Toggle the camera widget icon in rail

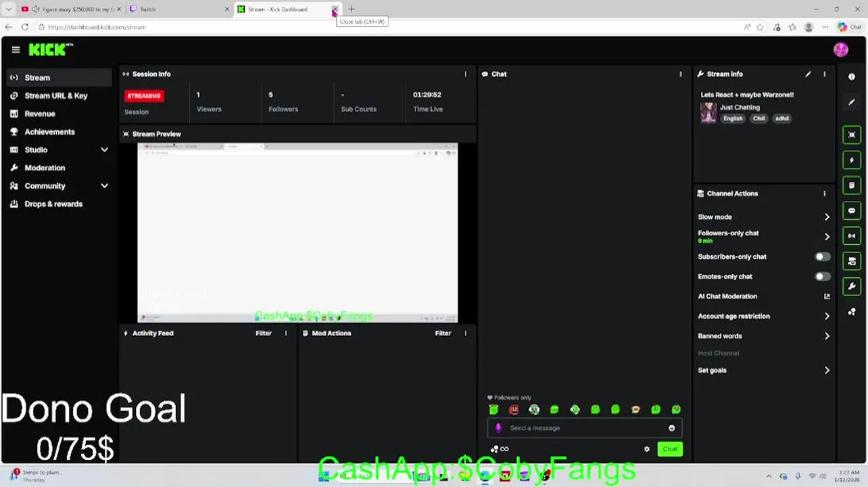pyautogui.click(x=852, y=261)
